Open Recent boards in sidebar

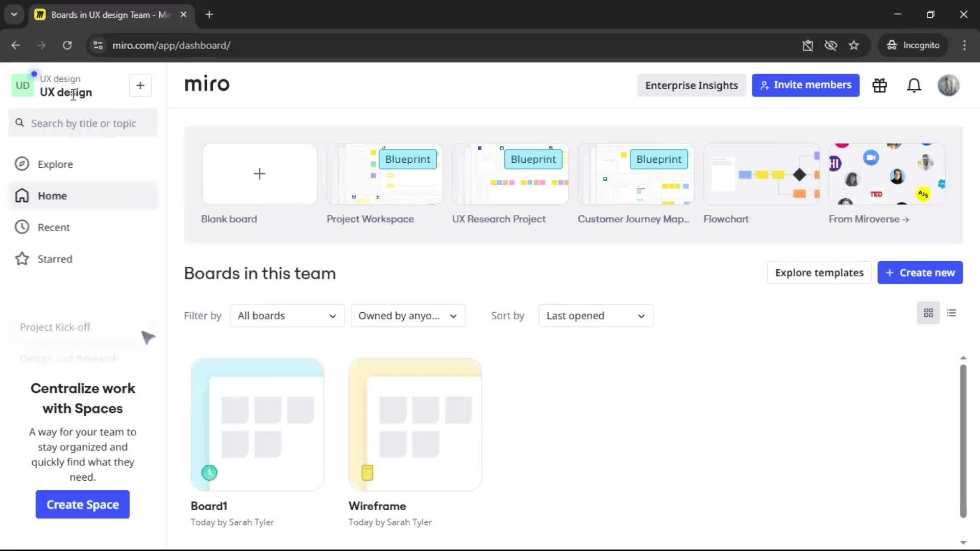pyautogui.click(x=83, y=228)
